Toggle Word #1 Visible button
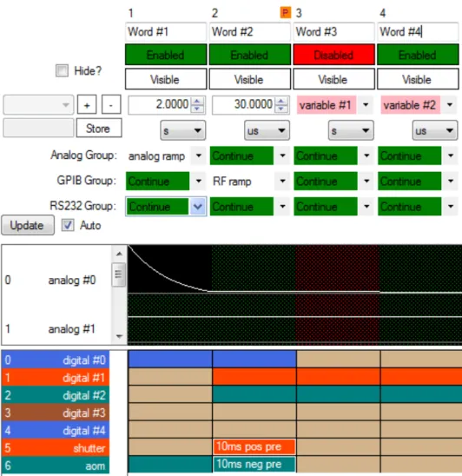Image resolution: width=462 pixels, height=476 pixels. pyautogui.click(x=166, y=79)
